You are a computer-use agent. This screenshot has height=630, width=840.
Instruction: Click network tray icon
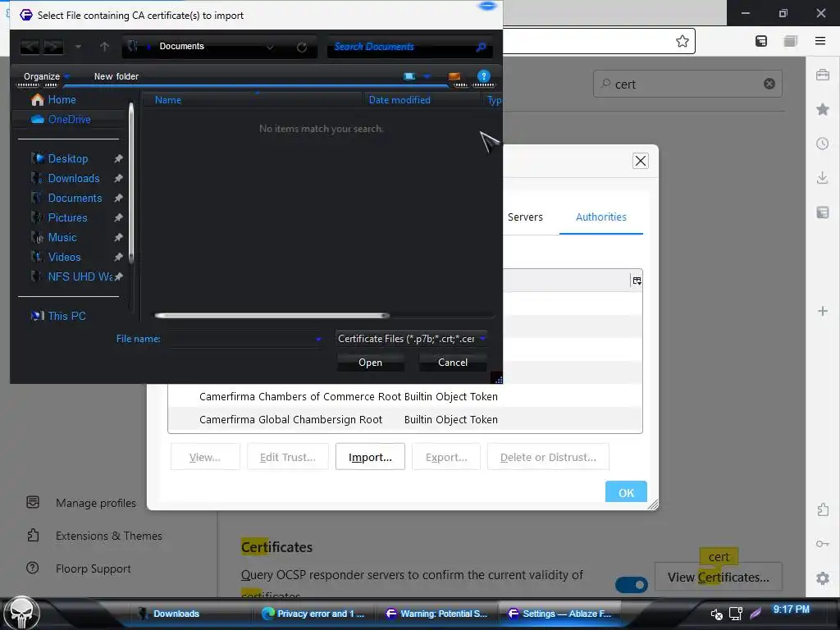(736, 614)
